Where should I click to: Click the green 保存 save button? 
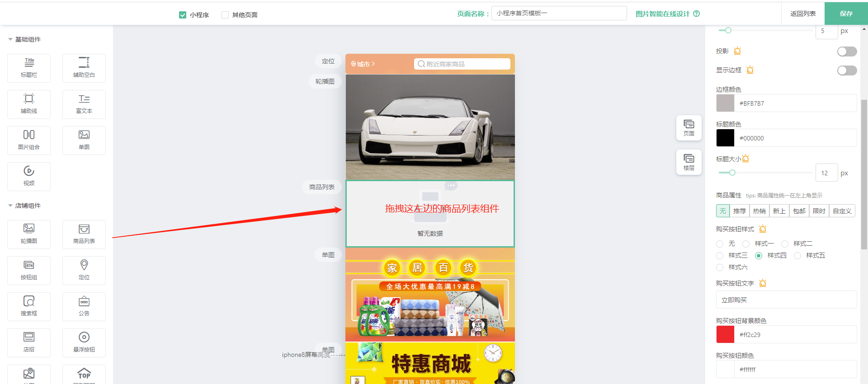[846, 14]
